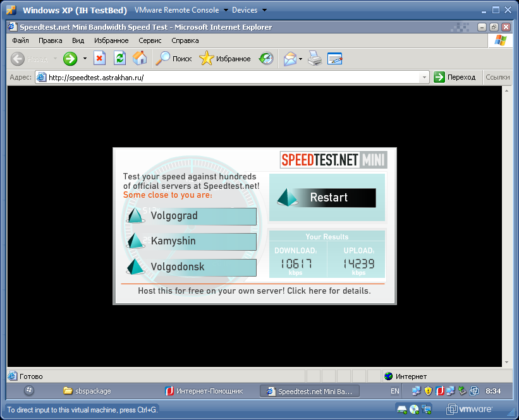Open the Сервис menu
The image size is (519, 420).
(x=150, y=40)
